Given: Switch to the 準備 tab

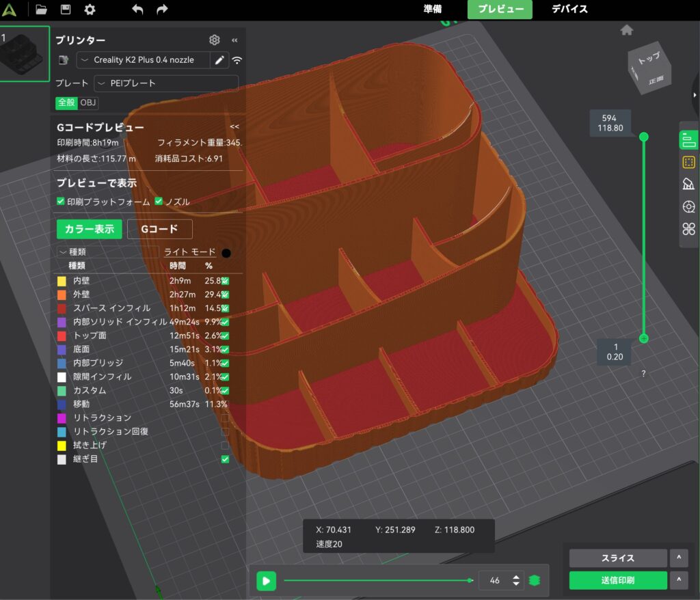Looking at the screenshot, I should [435, 9].
